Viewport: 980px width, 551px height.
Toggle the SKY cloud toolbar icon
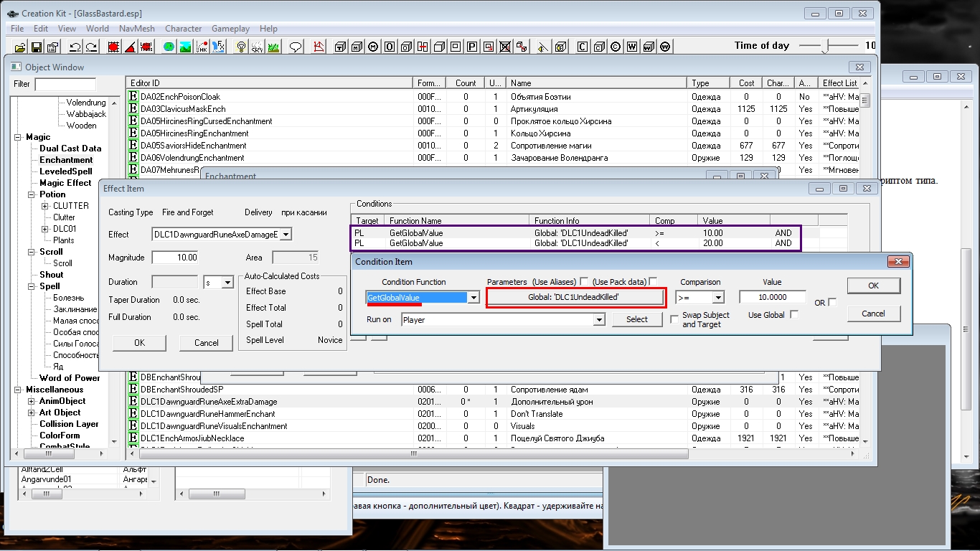pyautogui.click(x=257, y=47)
